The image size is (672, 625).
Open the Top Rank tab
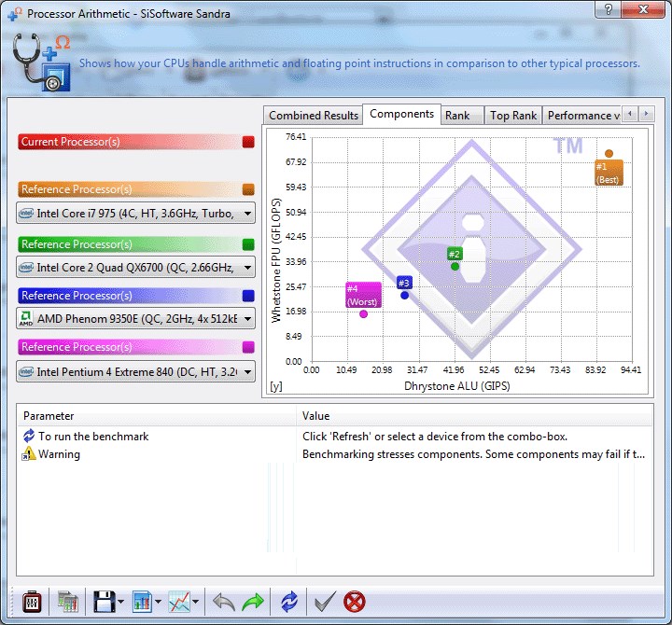513,116
